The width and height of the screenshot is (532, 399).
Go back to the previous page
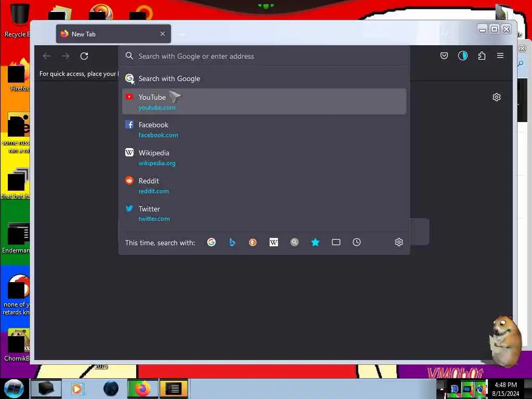[47, 56]
